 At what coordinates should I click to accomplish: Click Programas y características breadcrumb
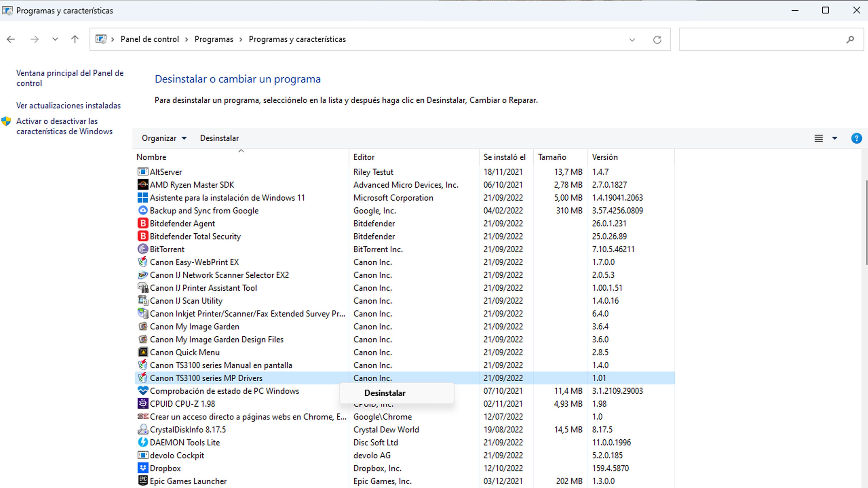tap(297, 39)
